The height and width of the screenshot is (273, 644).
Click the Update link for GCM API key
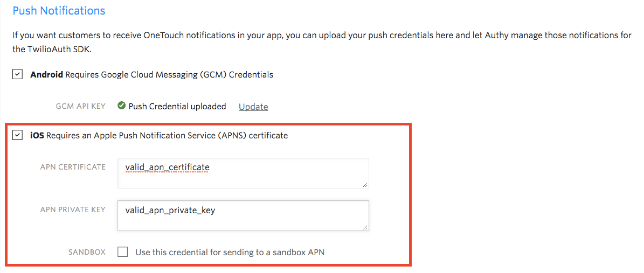tap(253, 107)
